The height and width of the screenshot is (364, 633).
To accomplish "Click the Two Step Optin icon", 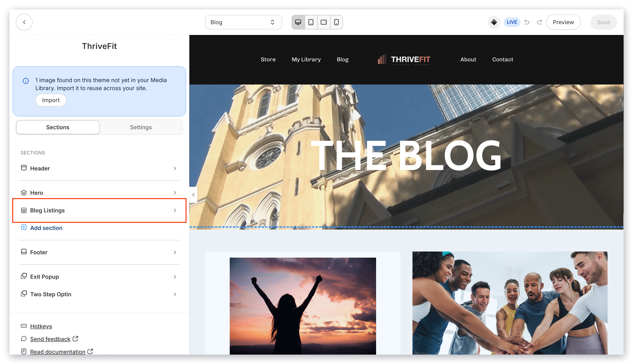I will [24, 293].
